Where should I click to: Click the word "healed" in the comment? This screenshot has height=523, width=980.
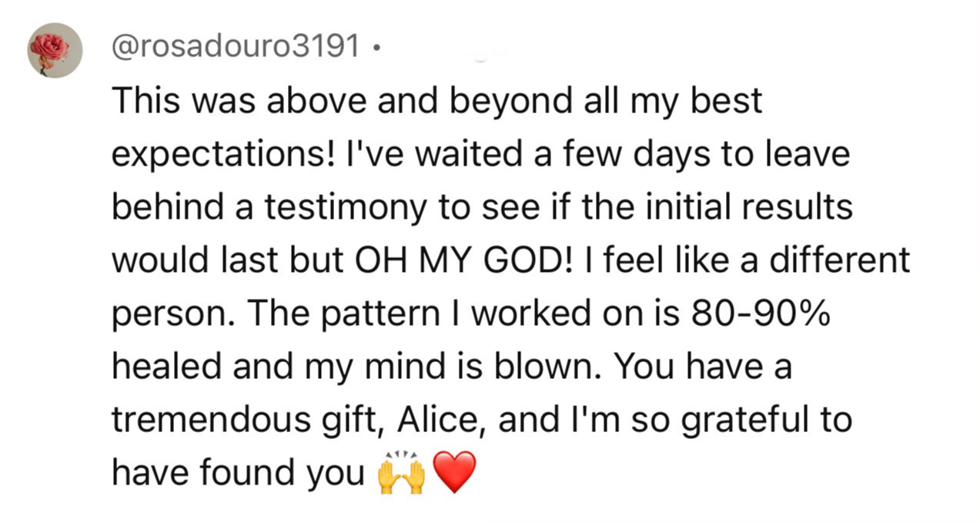point(165,367)
